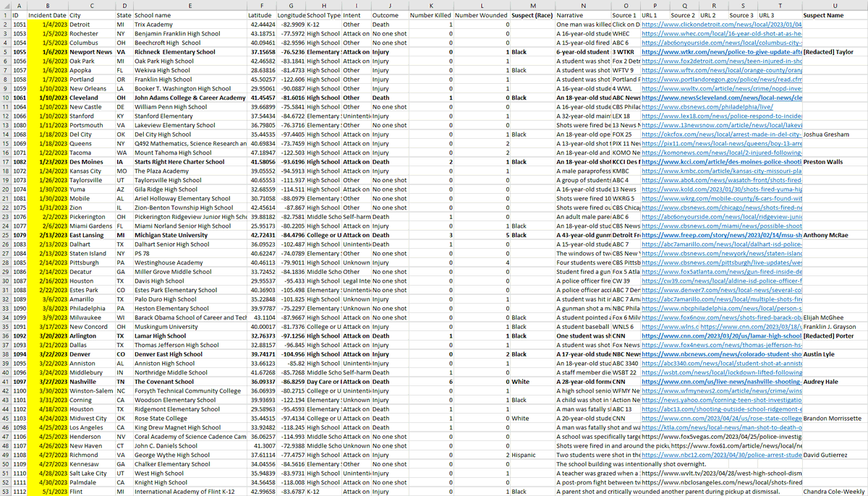868x496 pixels.
Task: Click the Suspect (Race) header cell
Action: 533,14
